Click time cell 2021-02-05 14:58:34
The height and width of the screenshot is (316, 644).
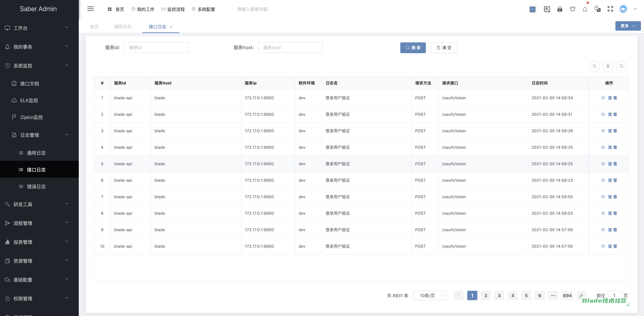tap(552, 98)
